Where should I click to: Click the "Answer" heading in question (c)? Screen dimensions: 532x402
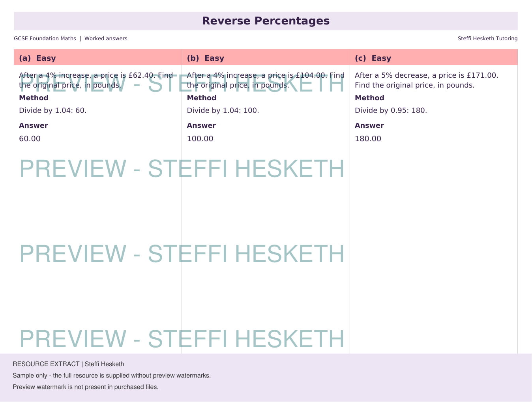click(369, 125)
